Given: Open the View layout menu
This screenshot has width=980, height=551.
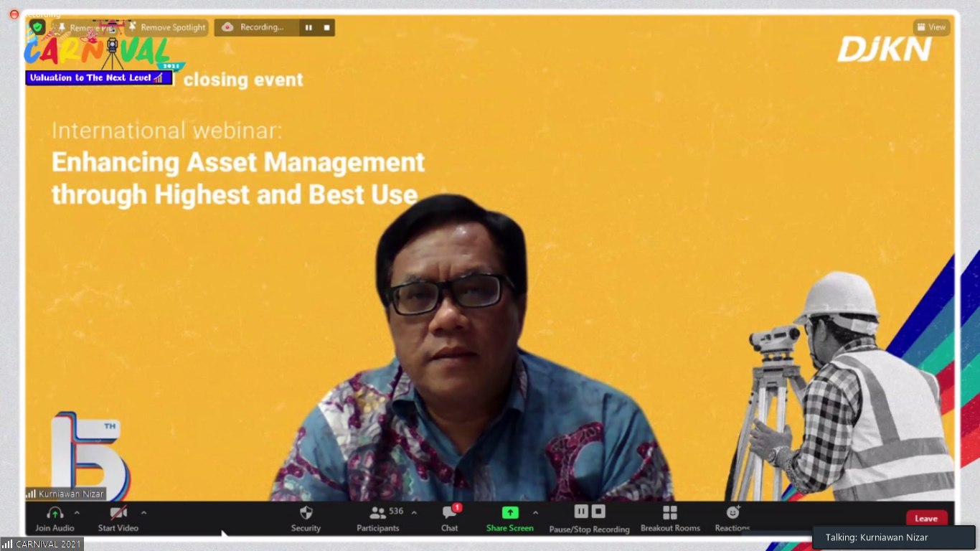Looking at the screenshot, I should [931, 27].
